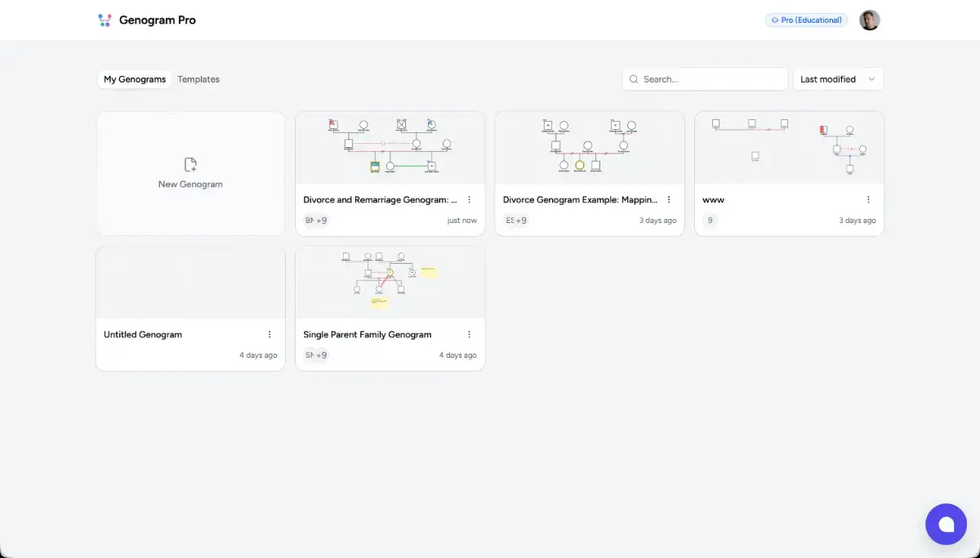Screen dimensions: 980x558
Task: Click the search magnifier icon
Action: click(x=634, y=79)
